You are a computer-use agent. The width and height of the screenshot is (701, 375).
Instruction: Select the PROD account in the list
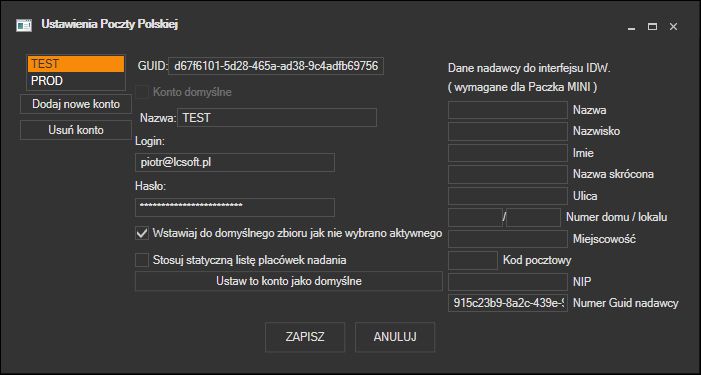pyautogui.click(x=76, y=81)
